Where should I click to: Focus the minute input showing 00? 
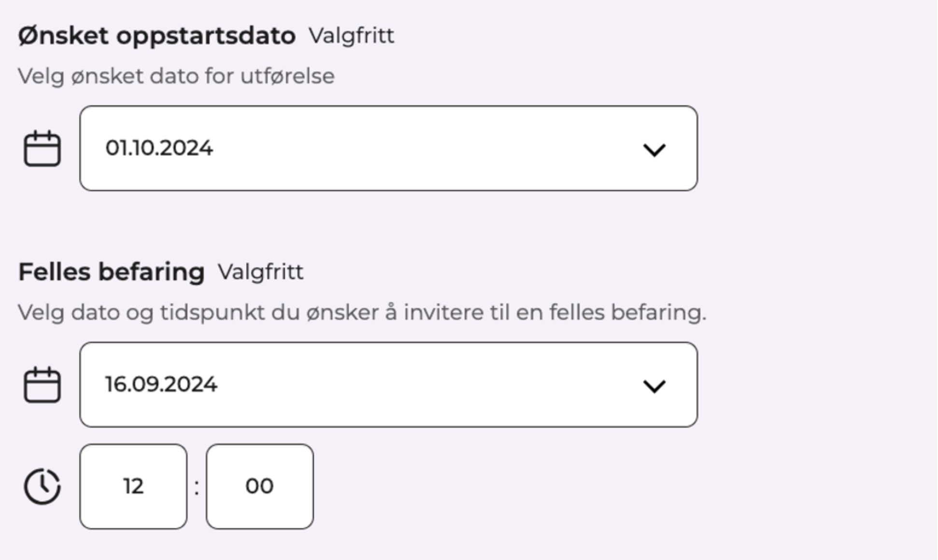(x=260, y=487)
